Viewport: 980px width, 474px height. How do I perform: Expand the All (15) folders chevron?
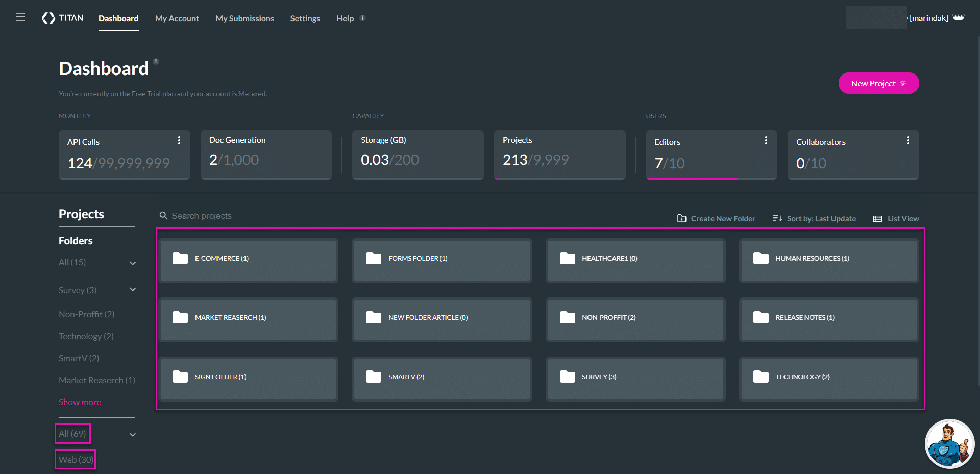pos(133,263)
